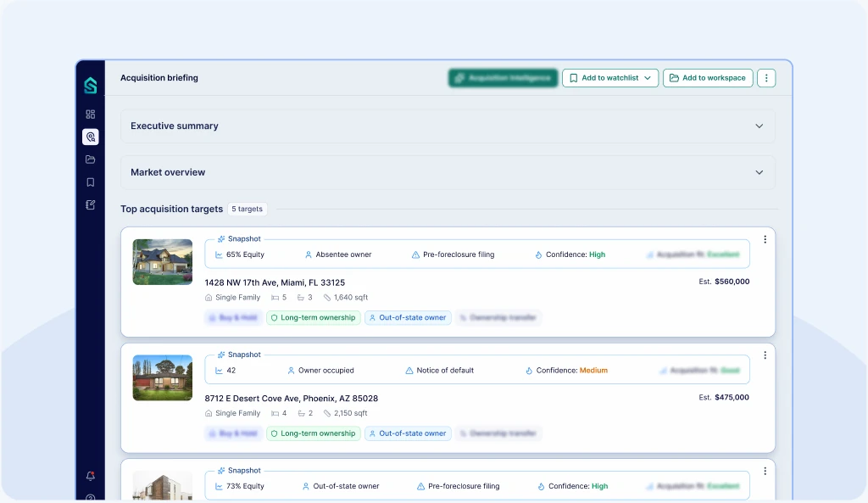This screenshot has height=503, width=868.
Task: Click Confidence: High in third snapshot
Action: 573,486
